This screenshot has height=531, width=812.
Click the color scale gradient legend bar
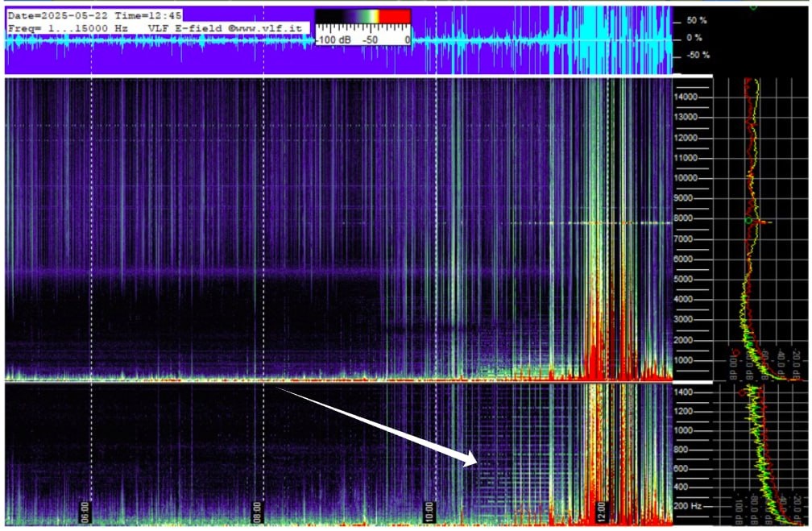[363, 17]
